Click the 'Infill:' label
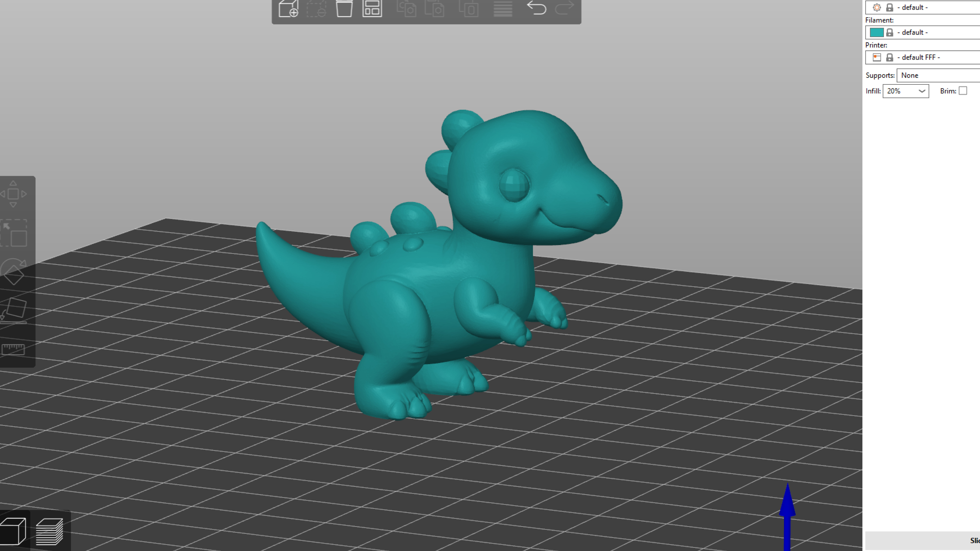This screenshot has height=551, width=980. [873, 91]
